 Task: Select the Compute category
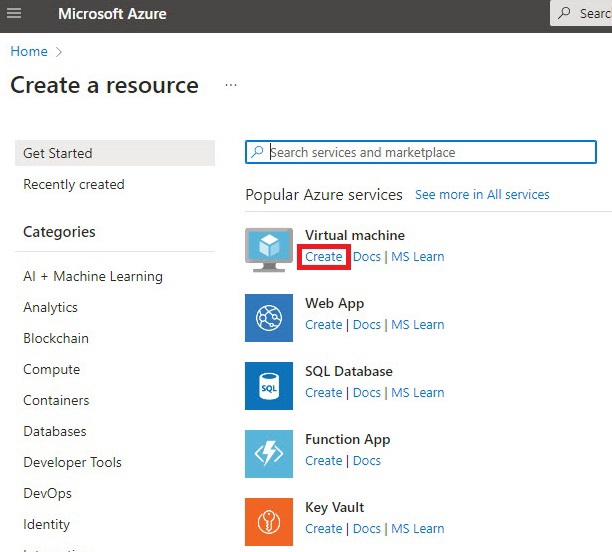click(52, 369)
